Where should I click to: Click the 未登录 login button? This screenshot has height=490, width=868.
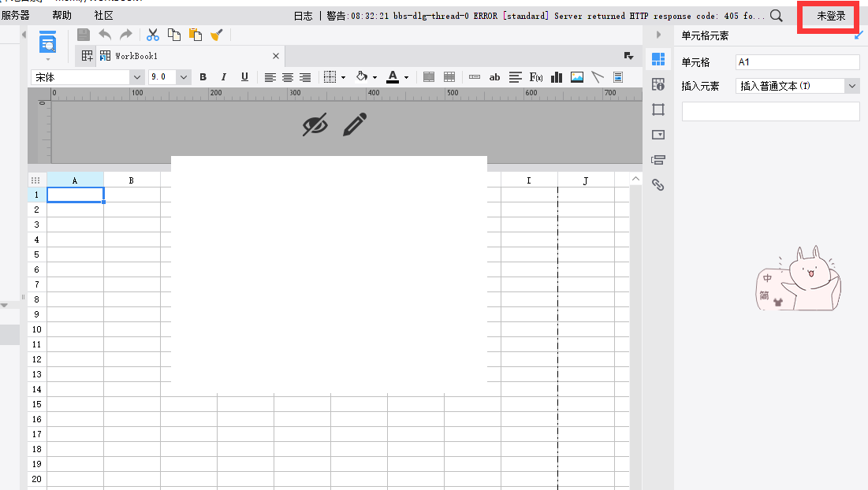point(831,16)
